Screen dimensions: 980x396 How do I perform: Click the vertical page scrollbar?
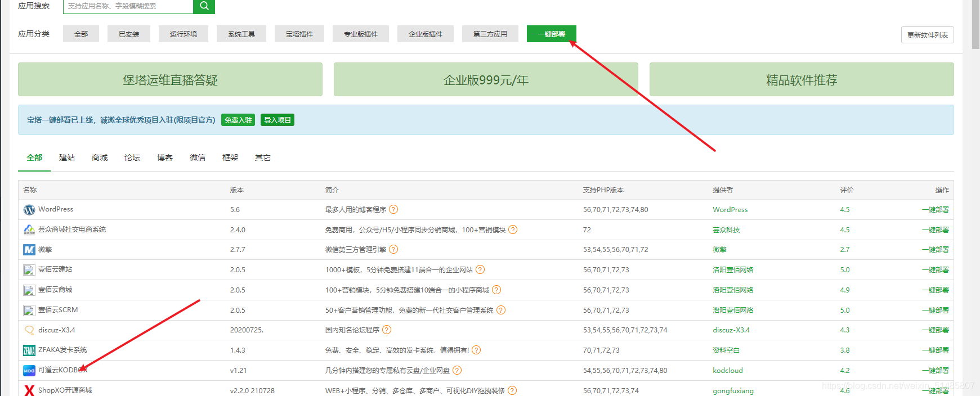coord(975,25)
